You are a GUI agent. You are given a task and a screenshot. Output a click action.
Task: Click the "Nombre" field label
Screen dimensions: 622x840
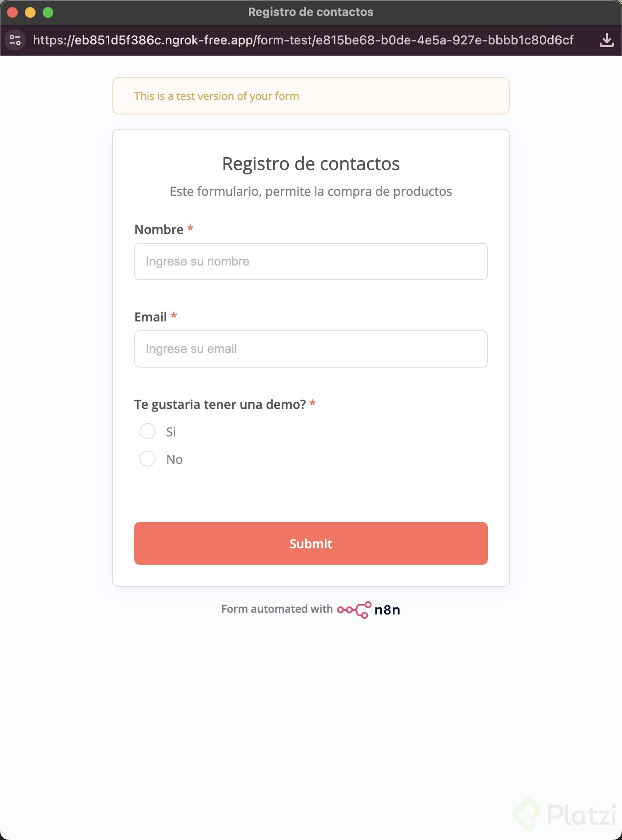[159, 230]
